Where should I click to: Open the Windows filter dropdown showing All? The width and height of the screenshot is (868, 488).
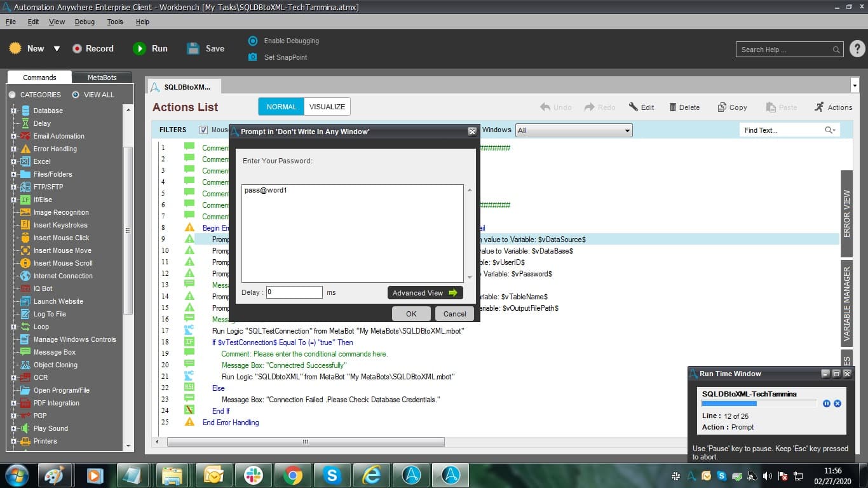(x=574, y=130)
